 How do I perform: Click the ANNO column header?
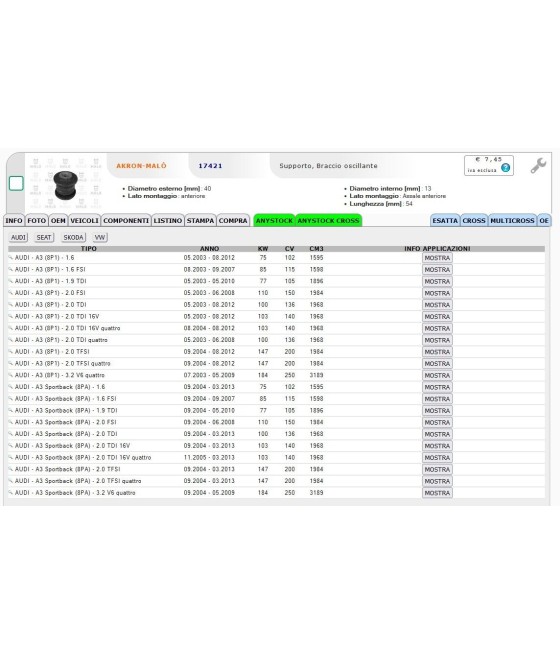point(209,249)
